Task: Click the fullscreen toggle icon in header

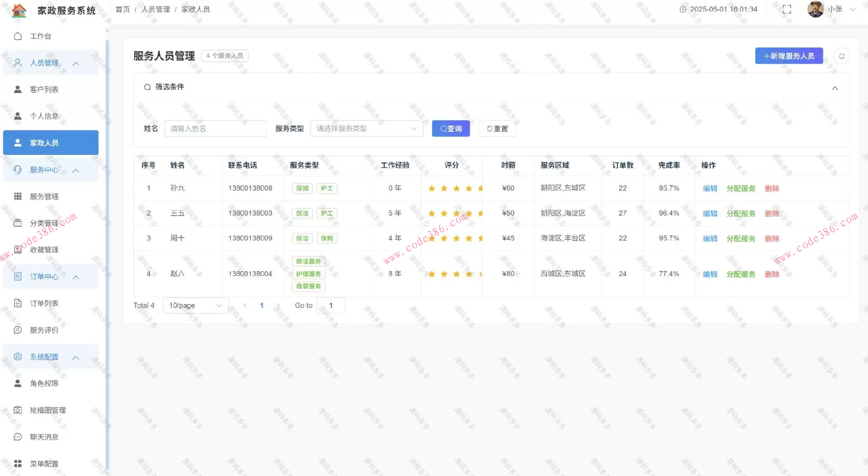Action: pos(787,9)
